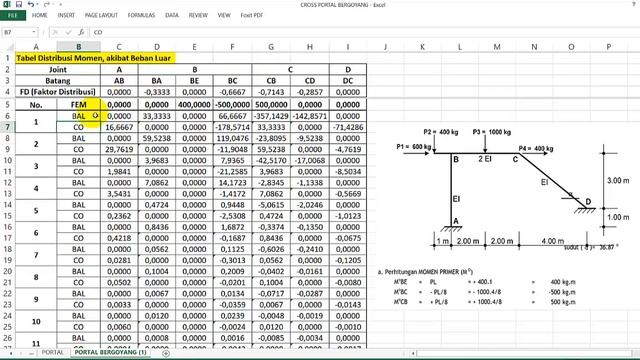Click cell with value -357,1429
The width and height of the screenshot is (640, 360).
(271, 116)
